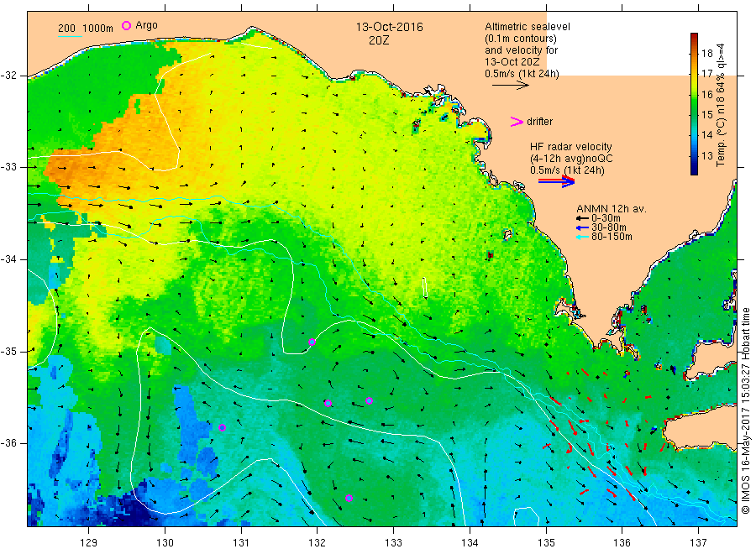Click the cyan 80-150m ANMN arrow
The width and height of the screenshot is (756, 554).
tap(583, 237)
